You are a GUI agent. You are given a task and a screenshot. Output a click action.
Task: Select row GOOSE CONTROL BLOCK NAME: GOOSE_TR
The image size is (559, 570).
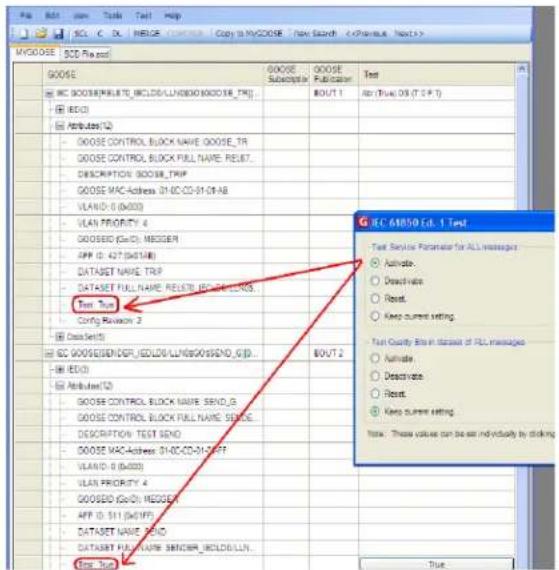[x=162, y=142]
